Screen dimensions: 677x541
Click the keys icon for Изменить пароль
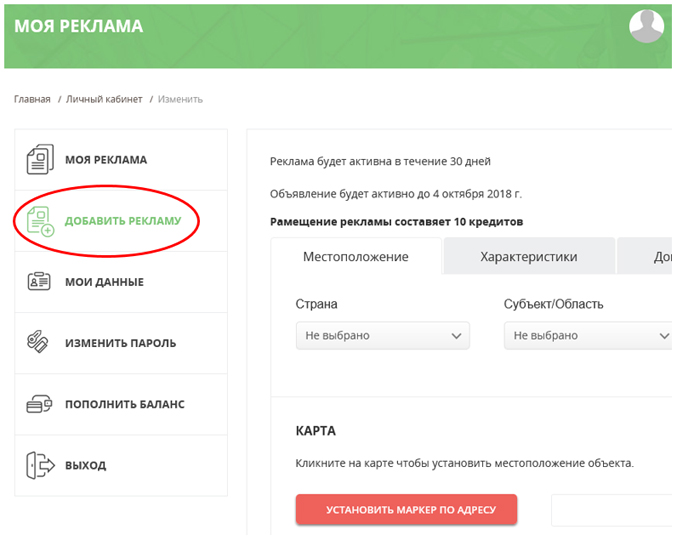[39, 343]
